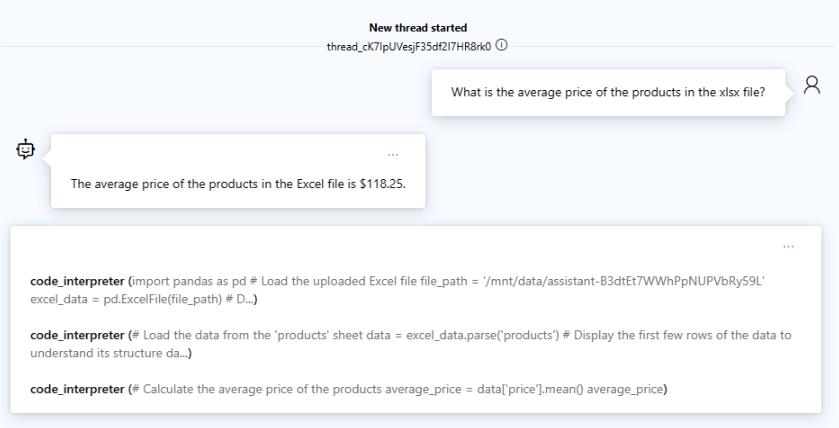Expand the 'Calculate the average price' code_interpreter entry
Screen dimensions: 839x428
pos(348,389)
